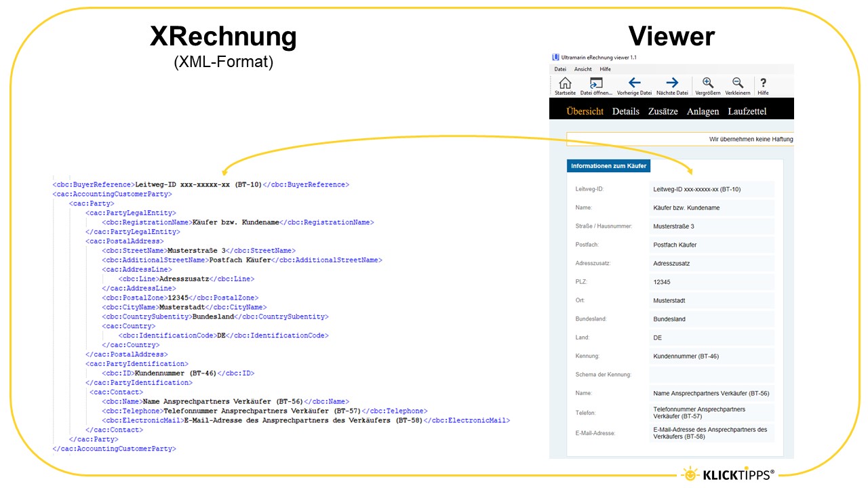The image size is (868, 488).
Task: Click the Telefon: label
Action: click(585, 413)
